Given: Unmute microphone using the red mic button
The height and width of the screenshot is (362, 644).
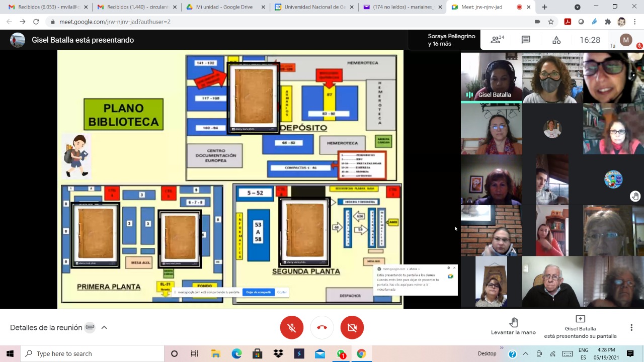Looking at the screenshot, I should click(x=292, y=327).
